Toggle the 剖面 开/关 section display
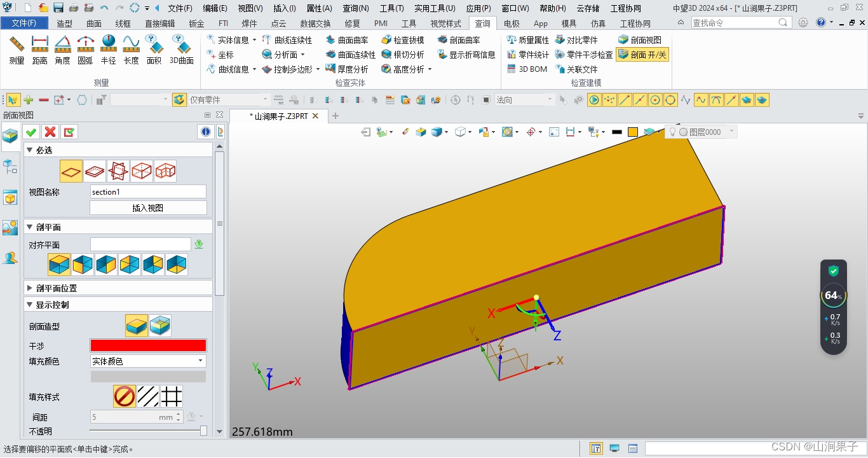This screenshot has width=868, height=458. point(642,54)
